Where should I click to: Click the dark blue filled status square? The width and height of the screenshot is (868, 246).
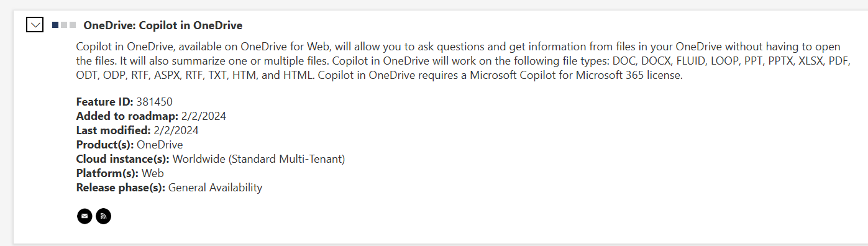click(x=55, y=25)
